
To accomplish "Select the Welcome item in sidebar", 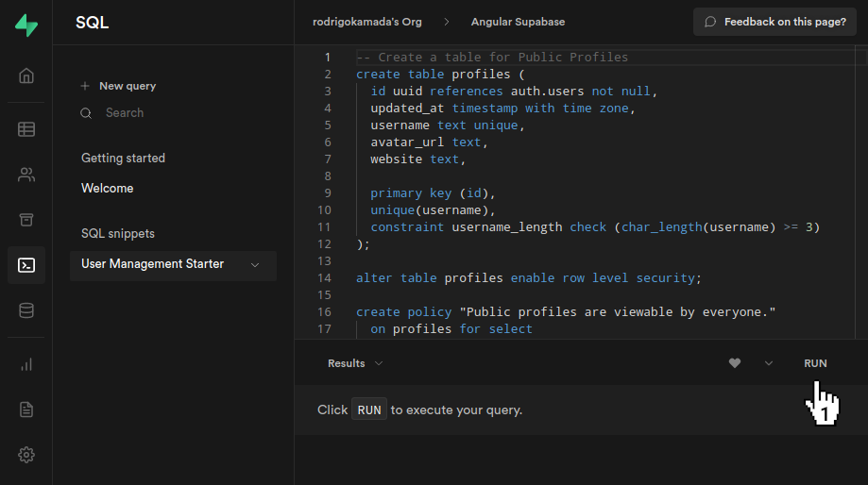I will point(108,189).
